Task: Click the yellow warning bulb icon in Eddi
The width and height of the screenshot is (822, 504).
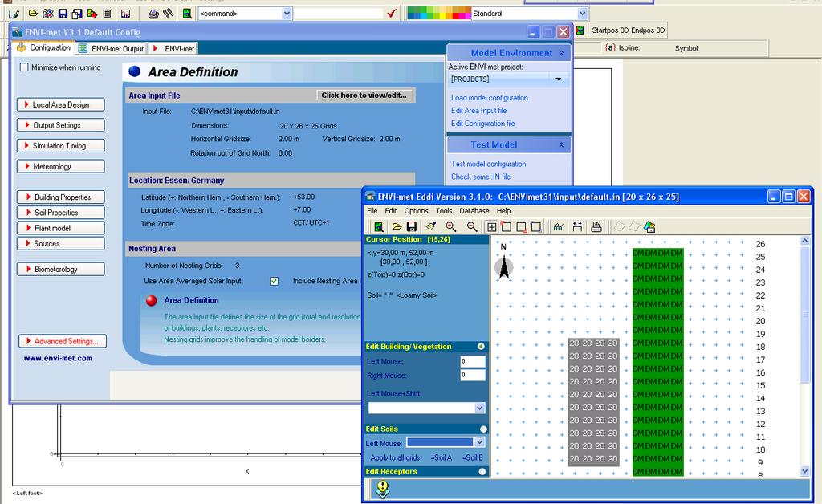Action: [x=383, y=489]
